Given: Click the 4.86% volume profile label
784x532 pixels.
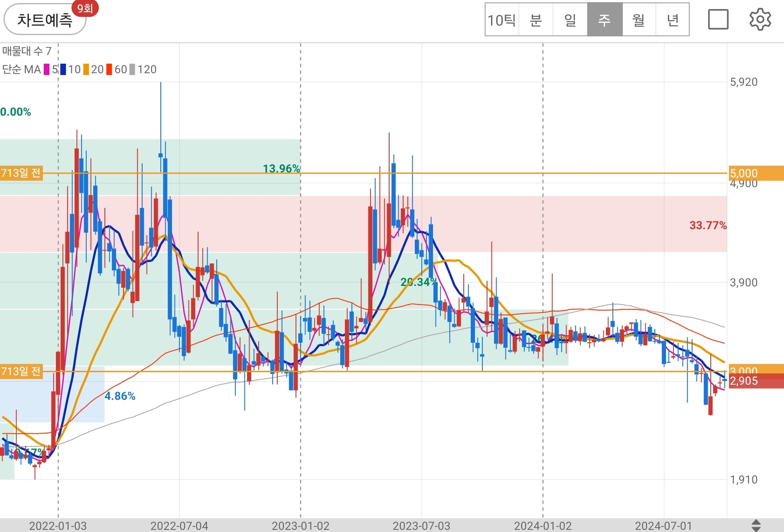Looking at the screenshot, I should 120,396.
